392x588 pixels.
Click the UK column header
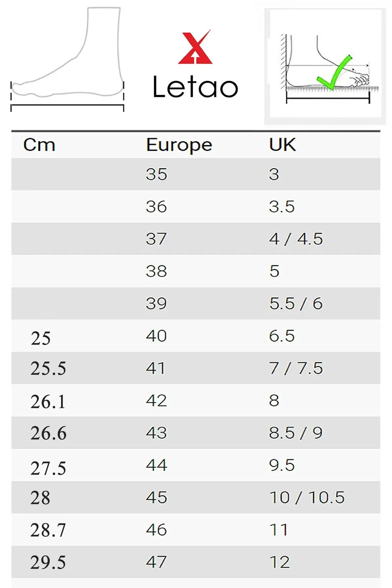pyautogui.click(x=282, y=145)
